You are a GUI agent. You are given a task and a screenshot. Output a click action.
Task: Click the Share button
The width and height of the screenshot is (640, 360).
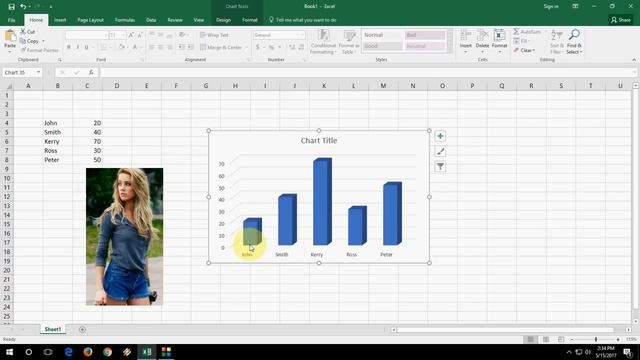[x=621, y=20]
